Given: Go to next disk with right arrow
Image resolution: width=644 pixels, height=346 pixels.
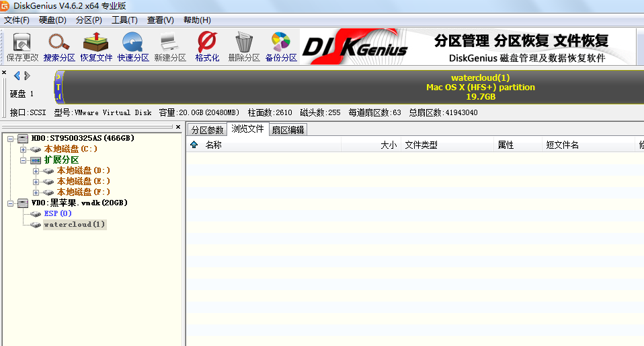Looking at the screenshot, I should pyautogui.click(x=27, y=75).
